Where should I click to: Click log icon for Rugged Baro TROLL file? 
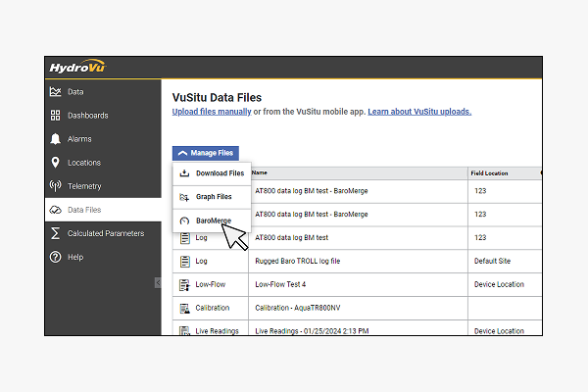185,261
